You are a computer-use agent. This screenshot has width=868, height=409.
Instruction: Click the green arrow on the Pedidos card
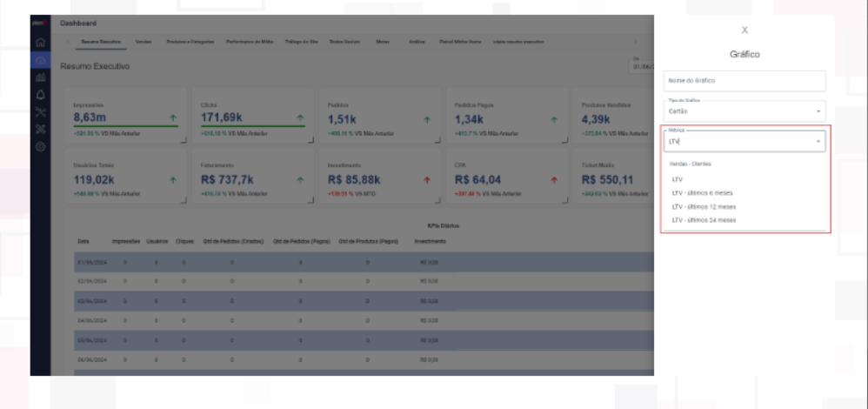(x=427, y=119)
